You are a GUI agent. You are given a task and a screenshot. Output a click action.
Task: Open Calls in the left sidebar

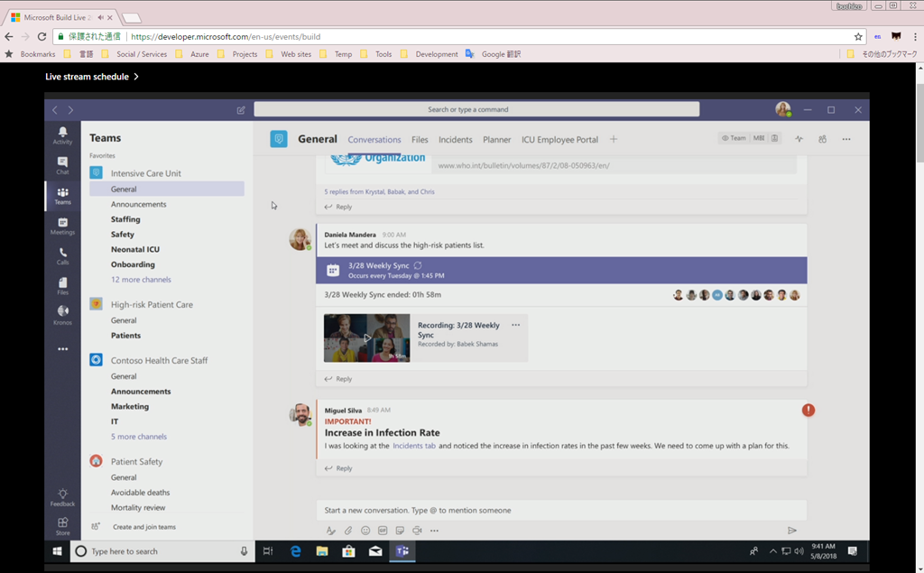click(x=62, y=256)
